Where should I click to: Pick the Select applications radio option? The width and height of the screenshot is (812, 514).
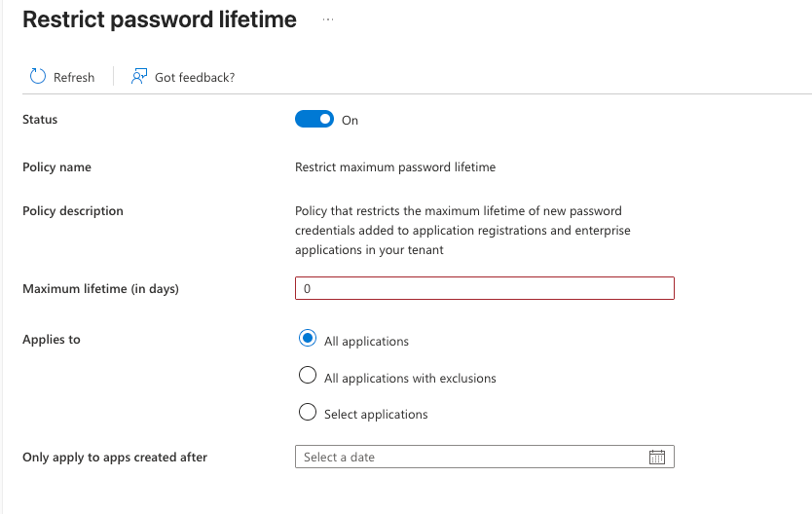(308, 412)
